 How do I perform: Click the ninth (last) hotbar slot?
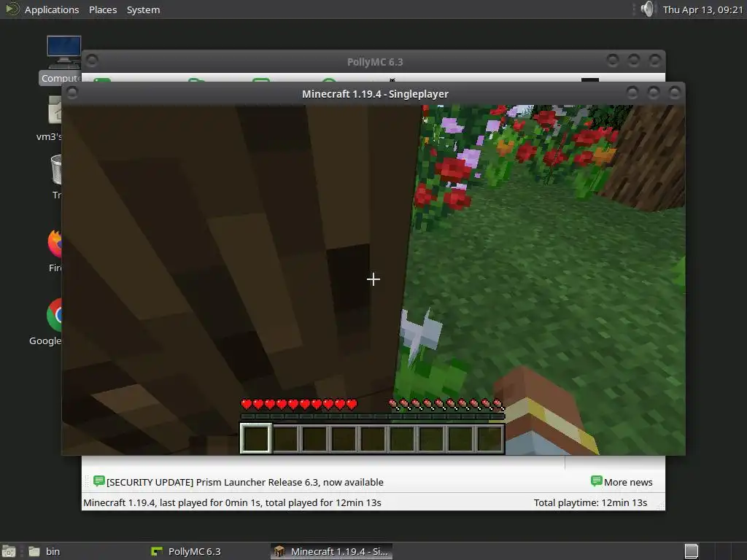[489, 438]
